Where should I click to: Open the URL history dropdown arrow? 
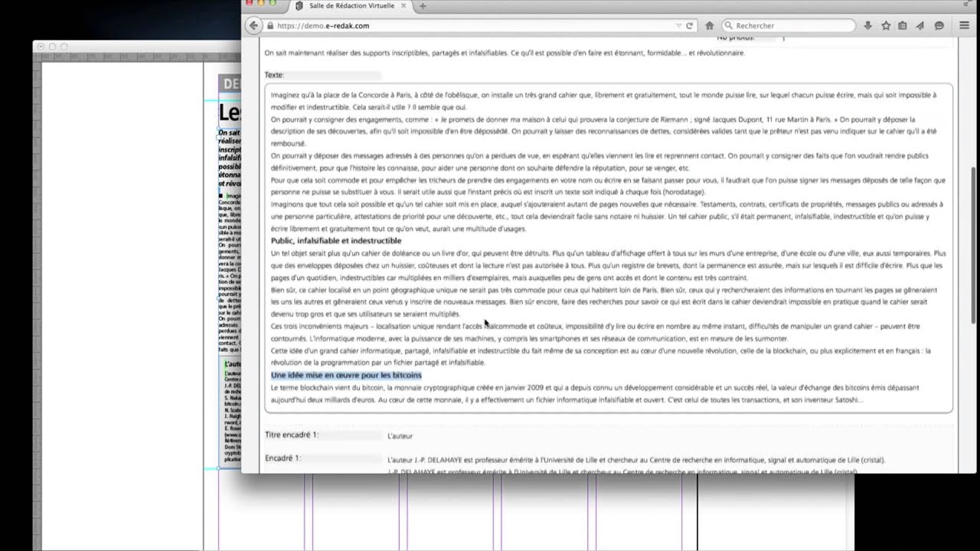[678, 25]
